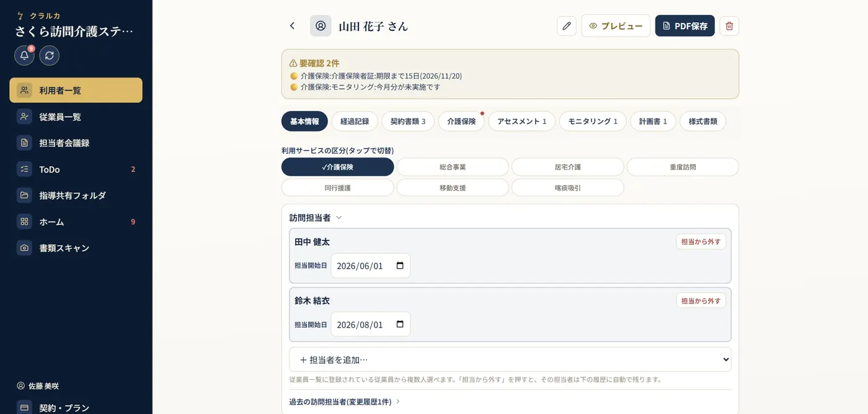This screenshot has height=414, width=868.
Task: Click the 担当者会議録 document icon
Action: tap(24, 143)
